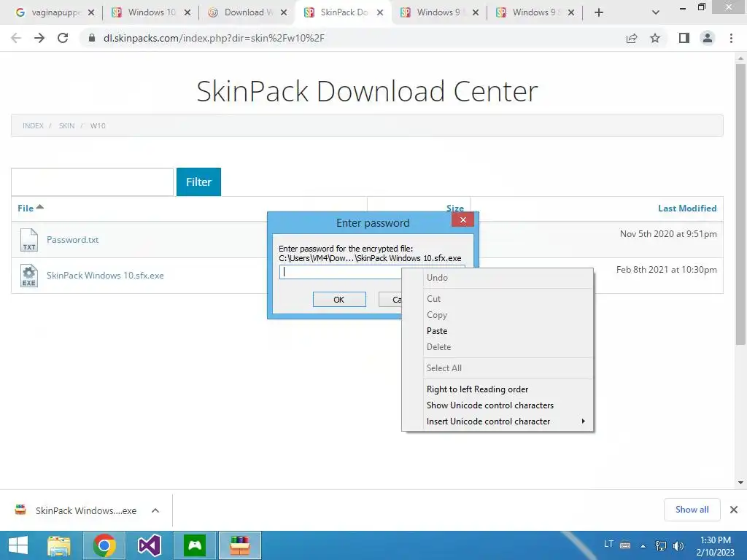Click the share page icon in address bar
Screen dimensions: 747x560
(x=632, y=38)
